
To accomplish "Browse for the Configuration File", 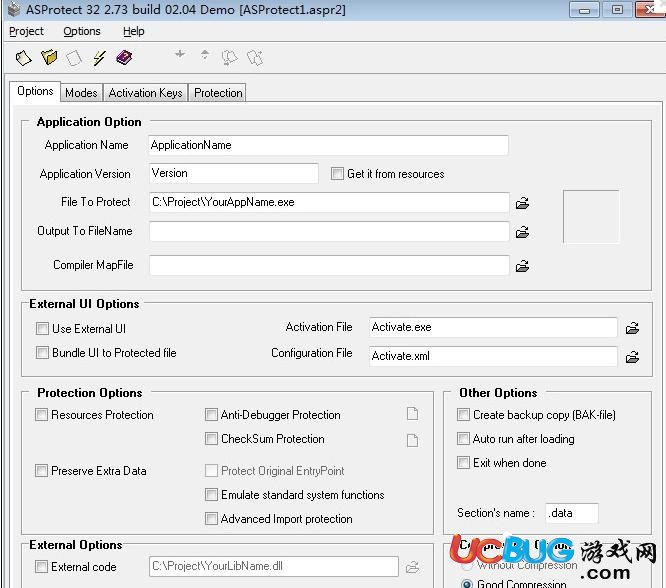I will (x=632, y=357).
